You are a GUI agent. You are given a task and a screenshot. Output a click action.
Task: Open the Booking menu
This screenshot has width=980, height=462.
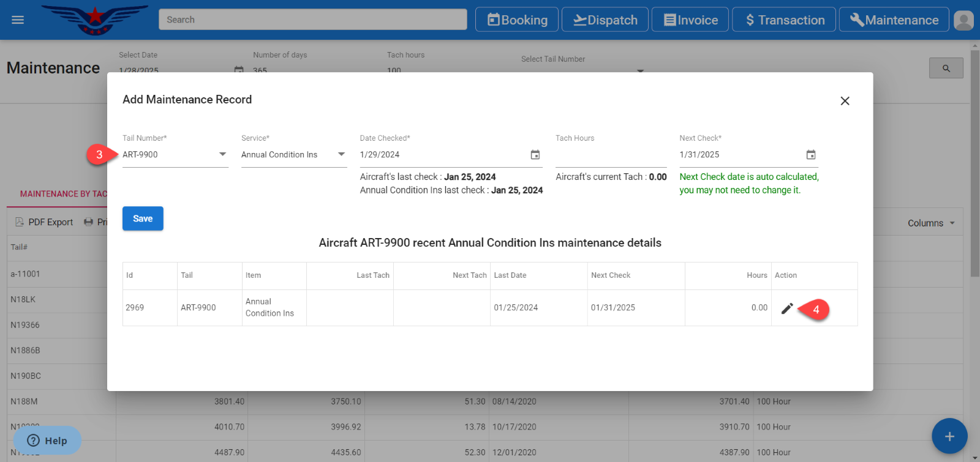517,20
